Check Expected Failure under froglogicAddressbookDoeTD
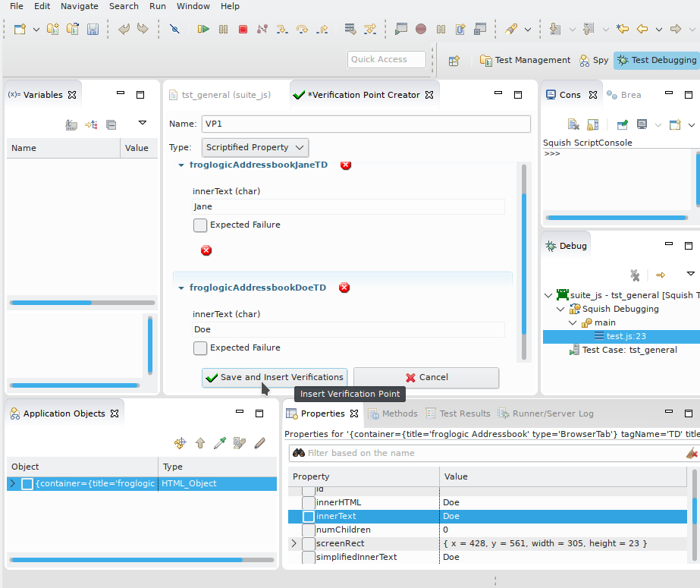Viewport: 700px width, 588px height. click(x=200, y=348)
